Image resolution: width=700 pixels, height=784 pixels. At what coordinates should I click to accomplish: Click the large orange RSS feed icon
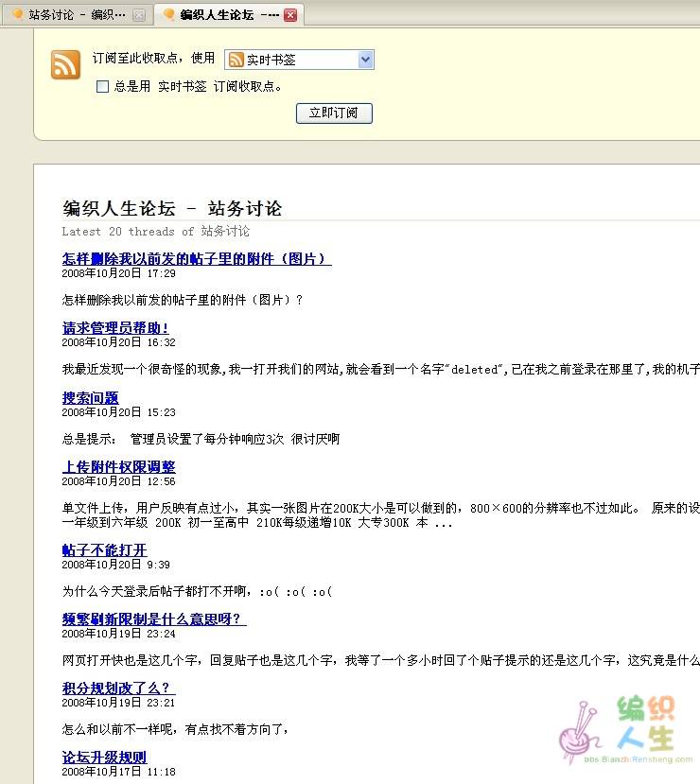pos(65,64)
